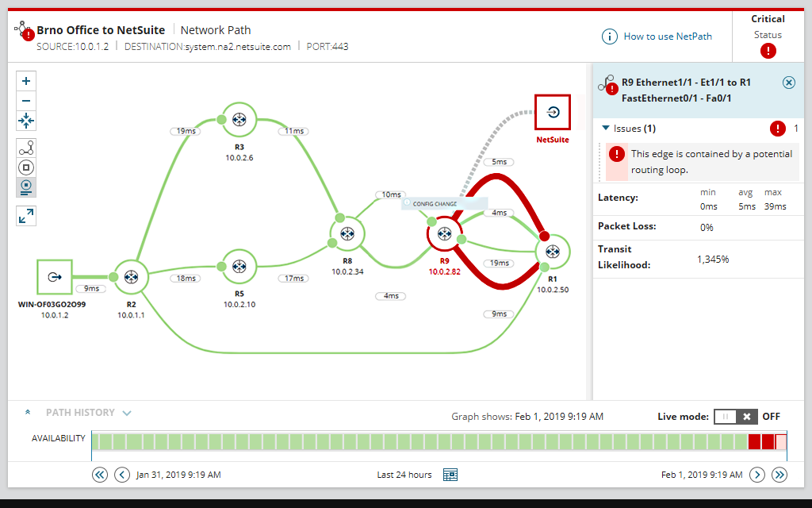Open the date picker calendar icon
Screen dimensions: 812x508
(450, 474)
